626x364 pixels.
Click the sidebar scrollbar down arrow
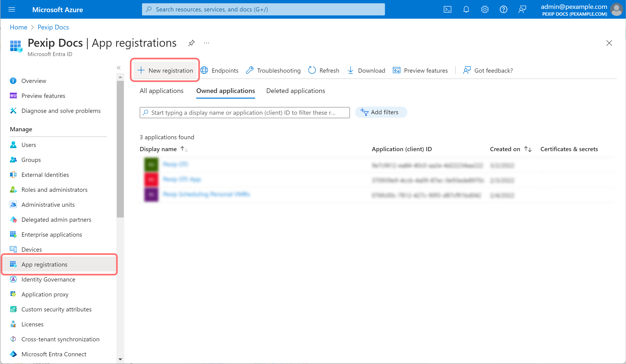coord(120,359)
